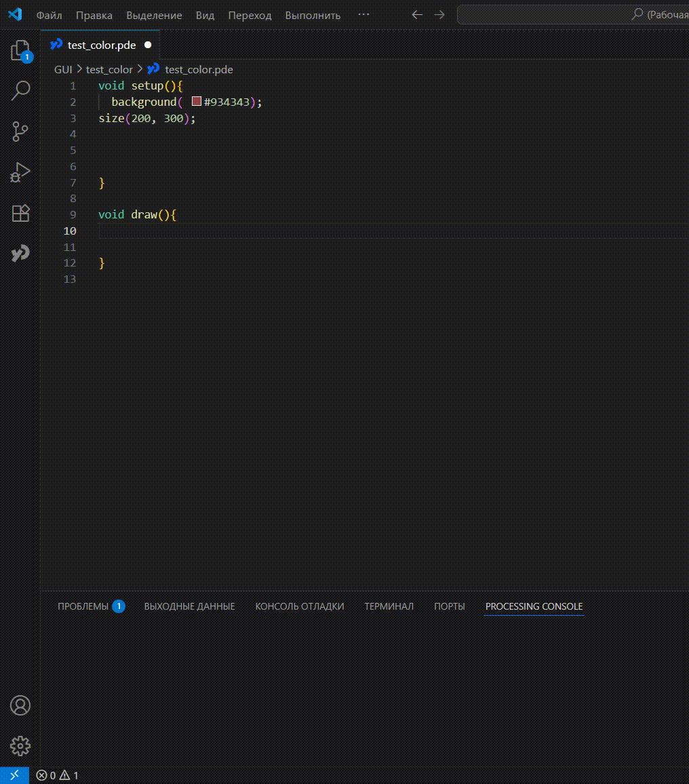This screenshot has height=784, width=689.
Task: Expand the hidden menu items ellipsis
Action: pyautogui.click(x=363, y=15)
